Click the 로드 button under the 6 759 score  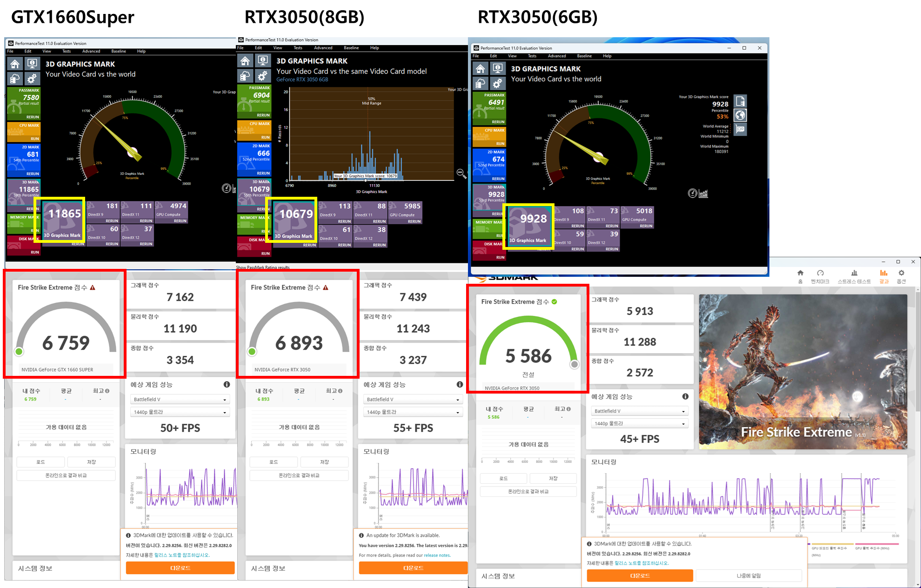click(x=40, y=462)
